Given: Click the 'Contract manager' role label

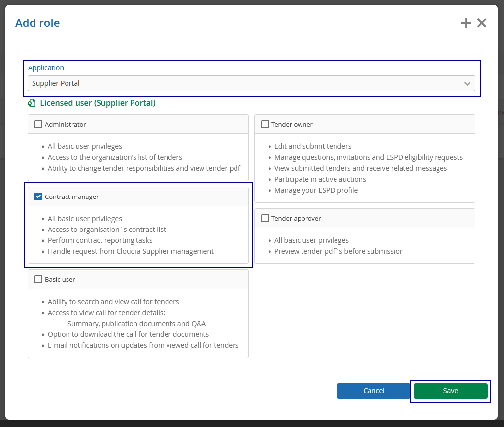Looking at the screenshot, I should tap(71, 197).
